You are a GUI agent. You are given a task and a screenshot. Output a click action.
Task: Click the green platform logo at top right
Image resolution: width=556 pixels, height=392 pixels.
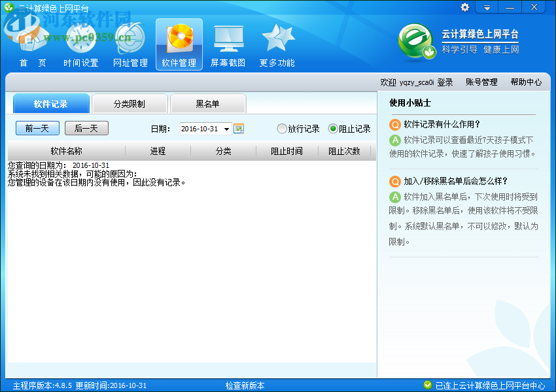[417, 41]
